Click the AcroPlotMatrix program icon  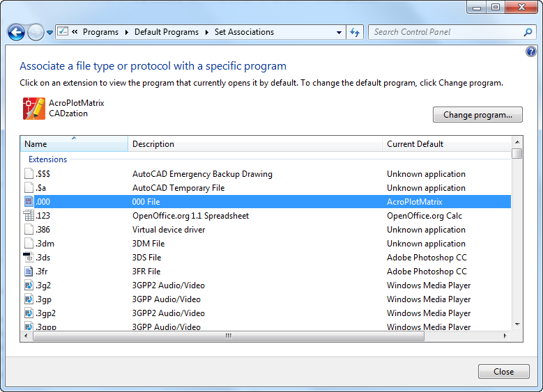34,109
